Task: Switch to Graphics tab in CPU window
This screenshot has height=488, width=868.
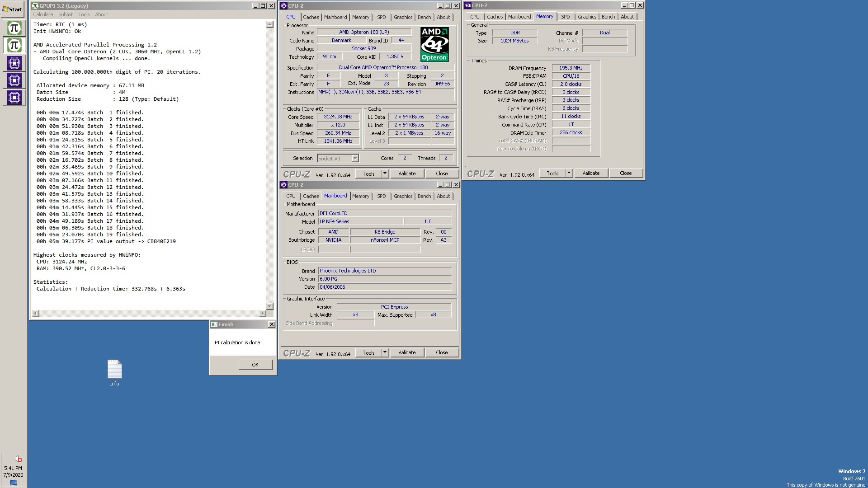Action: (403, 17)
